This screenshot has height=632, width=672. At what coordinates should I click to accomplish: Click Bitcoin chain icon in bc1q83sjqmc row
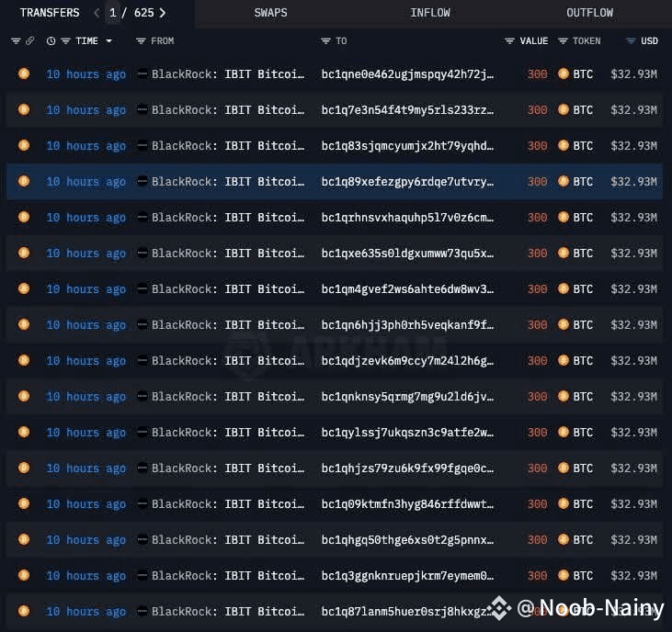pyautogui.click(x=24, y=145)
